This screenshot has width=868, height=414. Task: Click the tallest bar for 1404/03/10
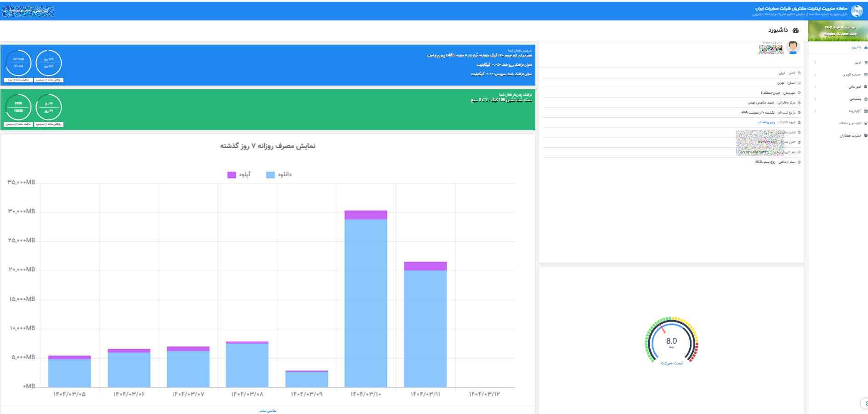tap(366, 299)
